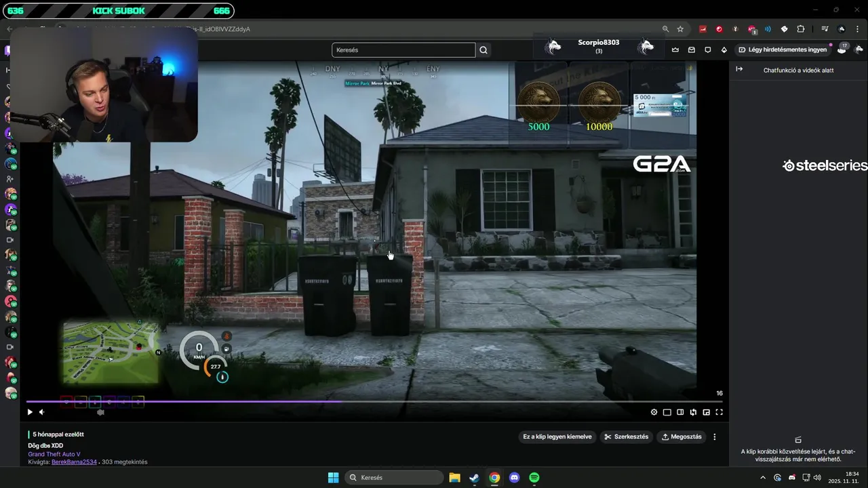
Task: Open Chrome media controls icon
Action: pos(825,29)
